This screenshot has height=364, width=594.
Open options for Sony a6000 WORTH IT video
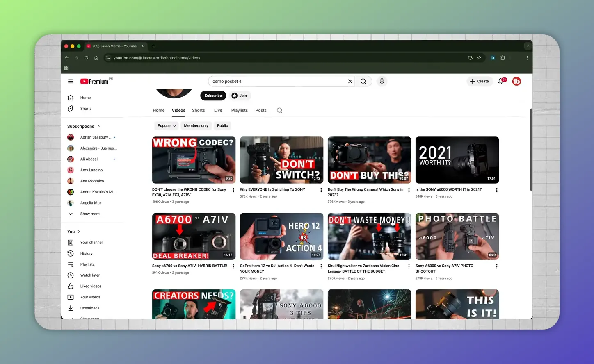(497, 190)
